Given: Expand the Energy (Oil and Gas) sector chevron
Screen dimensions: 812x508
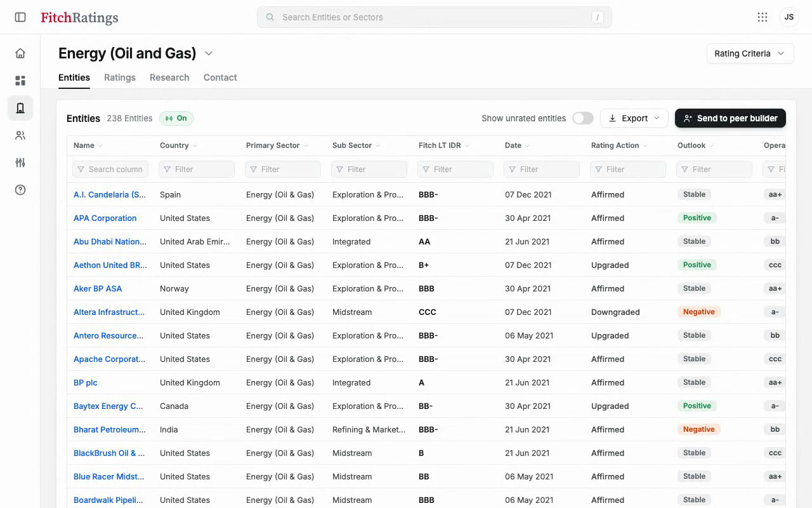Looking at the screenshot, I should tap(209, 53).
